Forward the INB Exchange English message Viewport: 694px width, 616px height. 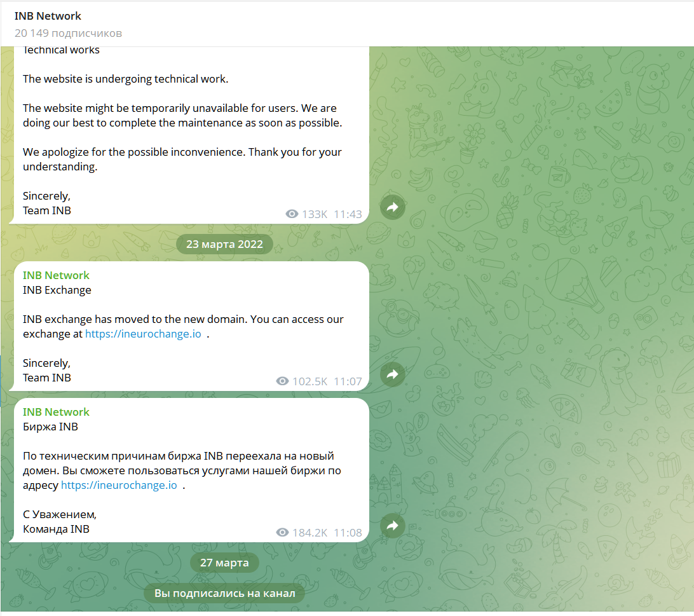click(x=393, y=374)
